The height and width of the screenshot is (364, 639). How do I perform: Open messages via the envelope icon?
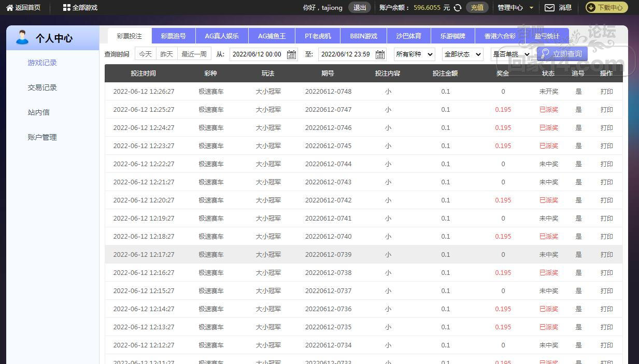(549, 8)
